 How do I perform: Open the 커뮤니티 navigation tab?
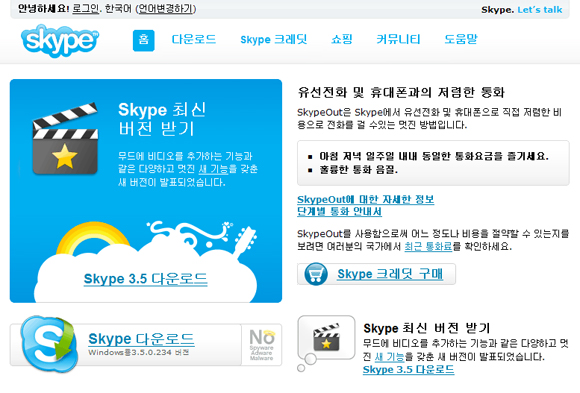(x=398, y=39)
